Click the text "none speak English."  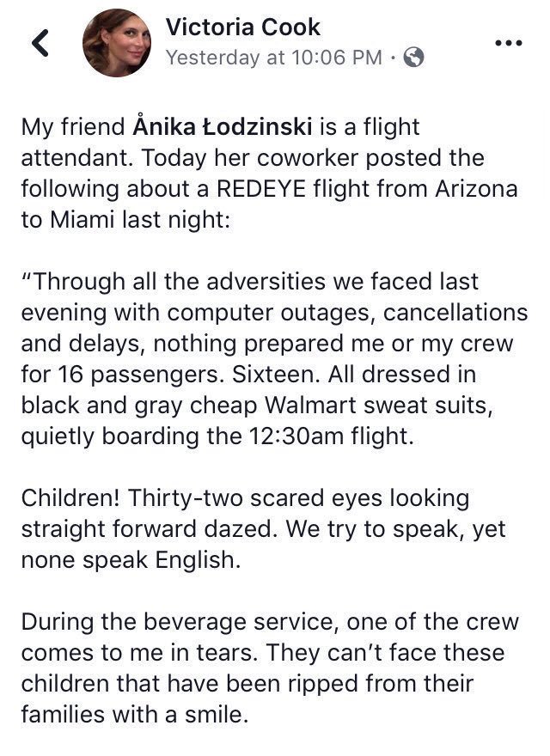(x=131, y=560)
